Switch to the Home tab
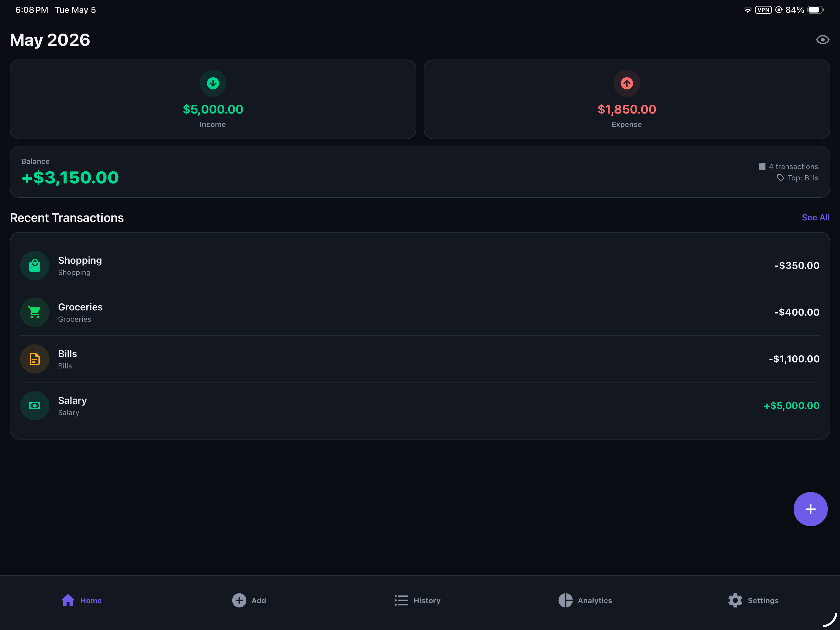 81,600
